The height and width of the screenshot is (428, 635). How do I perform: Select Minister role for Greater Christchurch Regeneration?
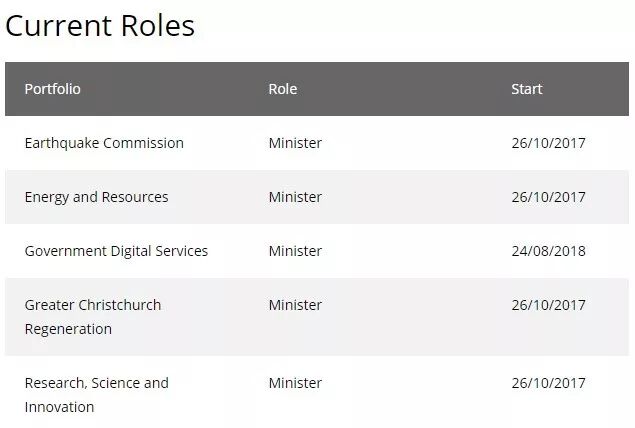[295, 305]
